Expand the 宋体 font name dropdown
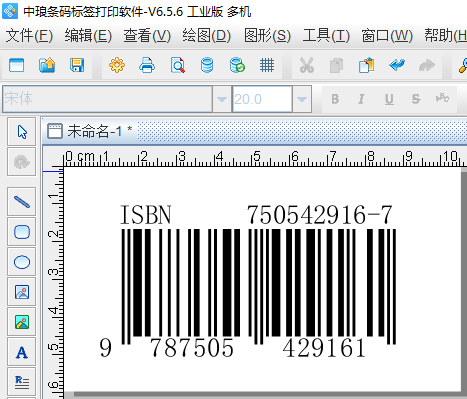The width and height of the screenshot is (467, 399). (222, 99)
